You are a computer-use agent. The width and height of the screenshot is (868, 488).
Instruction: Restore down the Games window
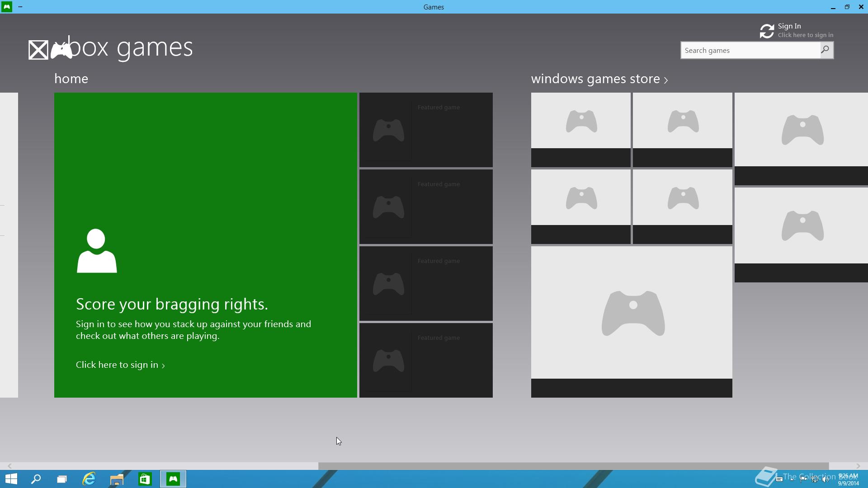click(x=847, y=7)
